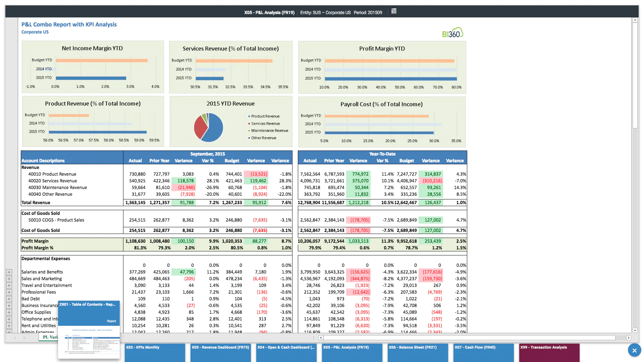The image size is (644, 362).
Task: Click the right arrow of the horizontal scrollbar
Action: [628, 338]
